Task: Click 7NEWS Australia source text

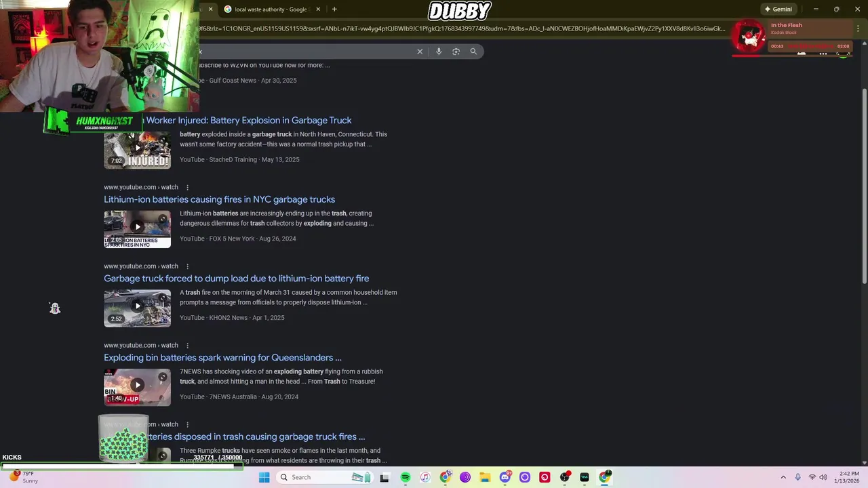Action: 233,397
